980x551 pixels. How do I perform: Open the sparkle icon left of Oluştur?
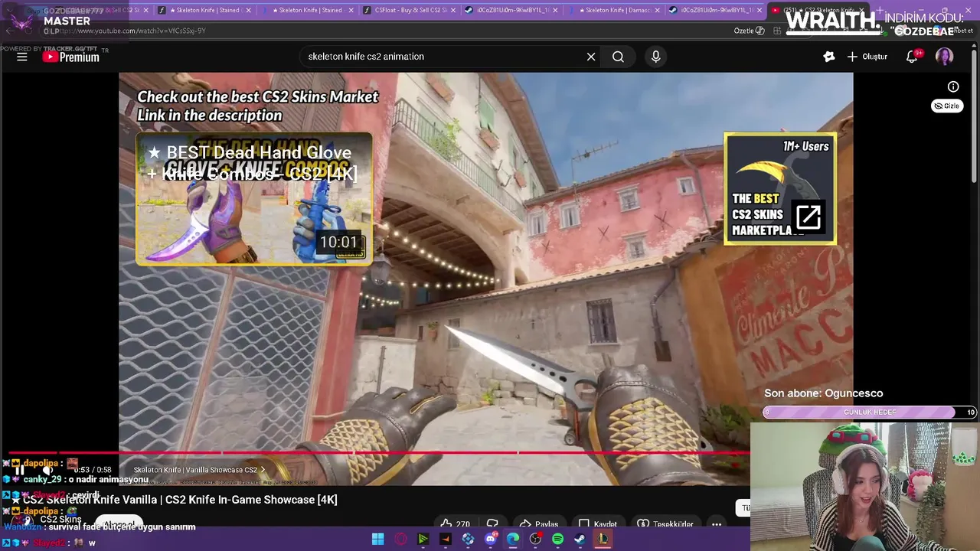(x=828, y=57)
